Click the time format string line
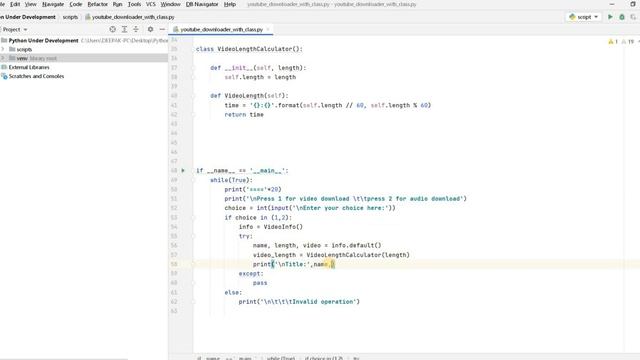 click(328, 105)
